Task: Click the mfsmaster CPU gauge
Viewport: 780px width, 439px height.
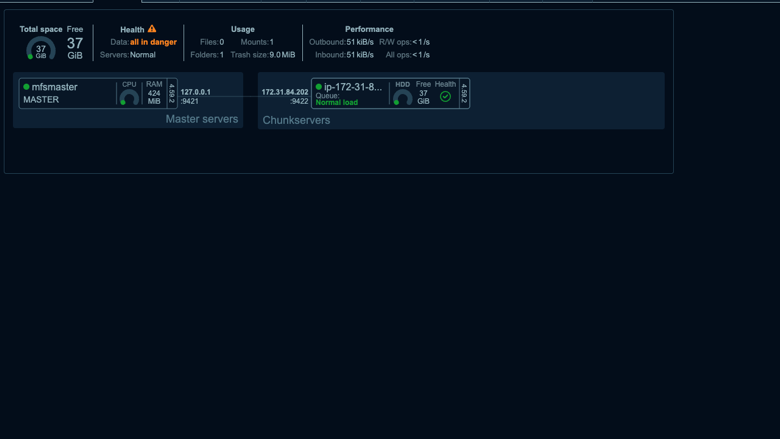Action: 129,97
